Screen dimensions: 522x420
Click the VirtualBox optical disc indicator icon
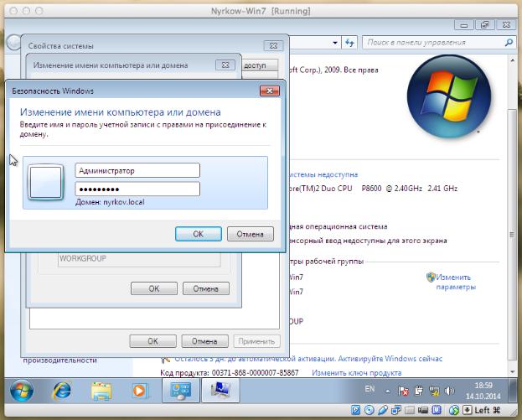click(x=370, y=410)
